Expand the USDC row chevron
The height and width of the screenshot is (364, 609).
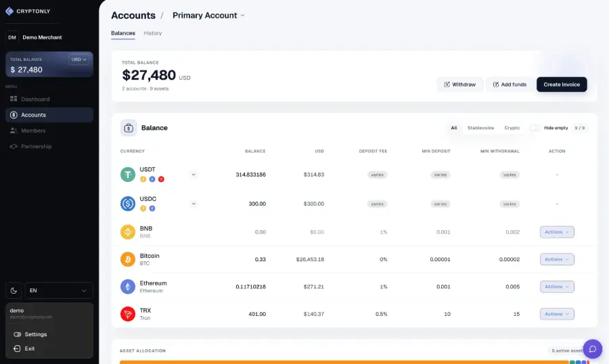pyautogui.click(x=194, y=204)
